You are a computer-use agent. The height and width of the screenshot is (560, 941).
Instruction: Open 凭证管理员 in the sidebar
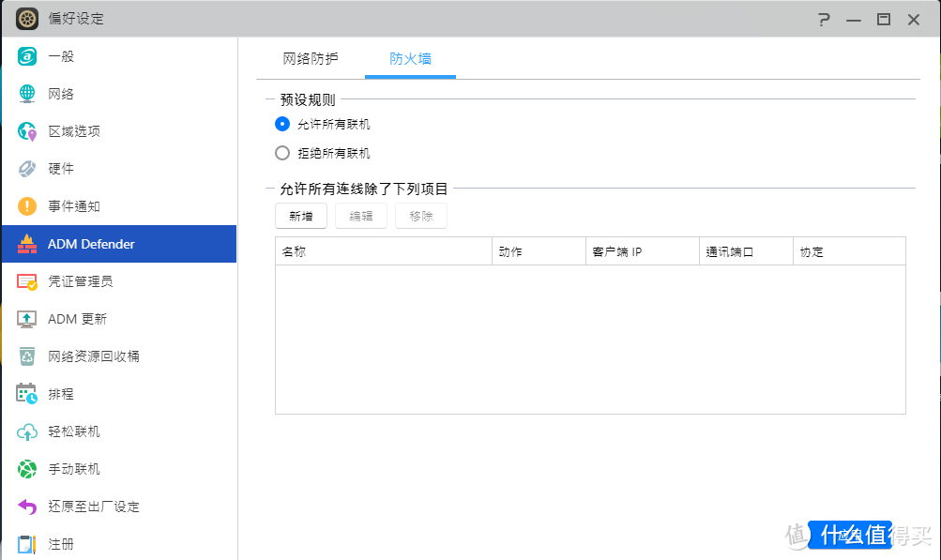[119, 281]
